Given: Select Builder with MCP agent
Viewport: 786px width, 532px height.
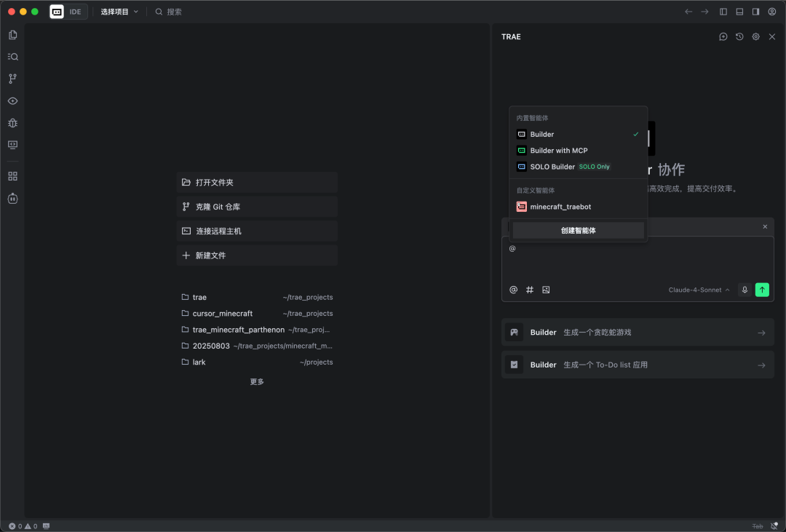Looking at the screenshot, I should click(x=578, y=151).
